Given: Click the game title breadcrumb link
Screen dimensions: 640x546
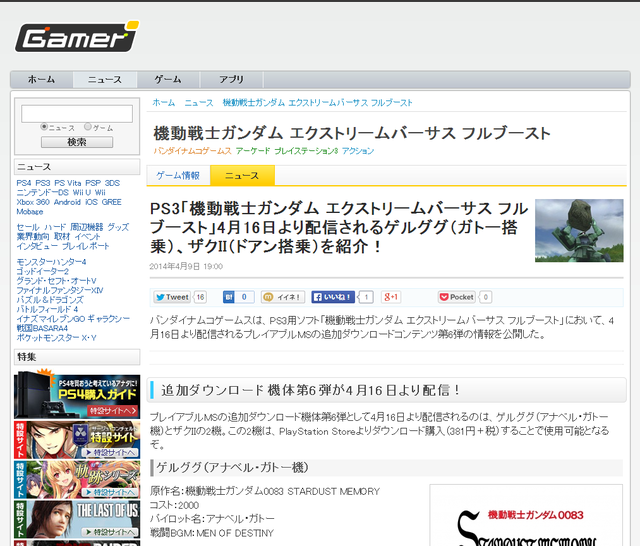Looking at the screenshot, I should (x=318, y=103).
